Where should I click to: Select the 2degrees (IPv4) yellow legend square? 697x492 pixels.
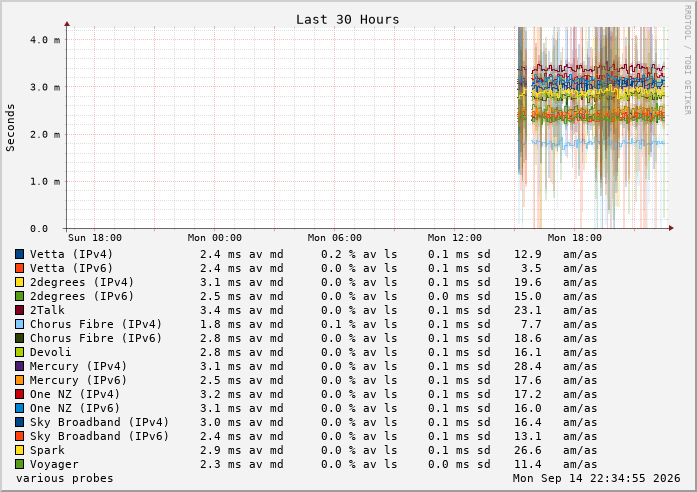pos(20,282)
